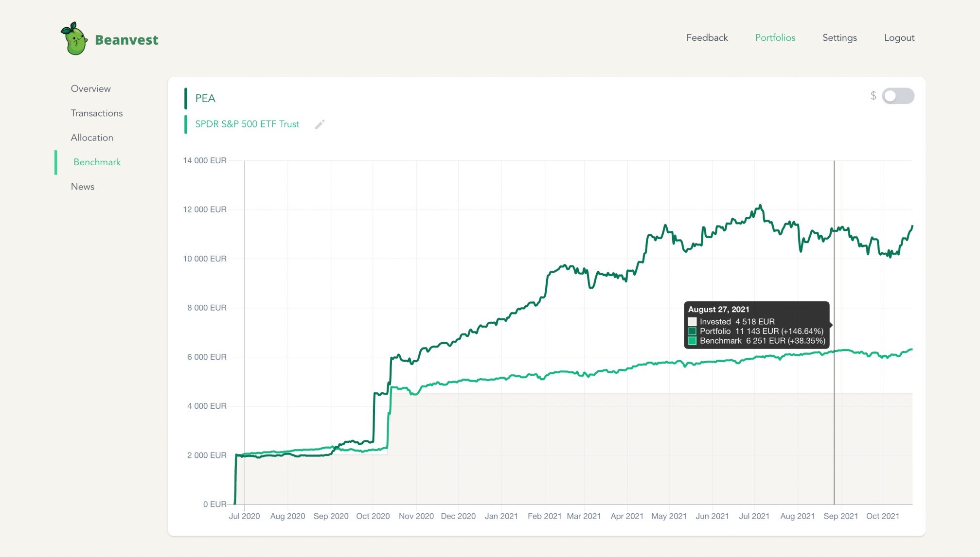Go to Transactions in sidebar
Viewport: 980px width, 557px height.
click(96, 113)
